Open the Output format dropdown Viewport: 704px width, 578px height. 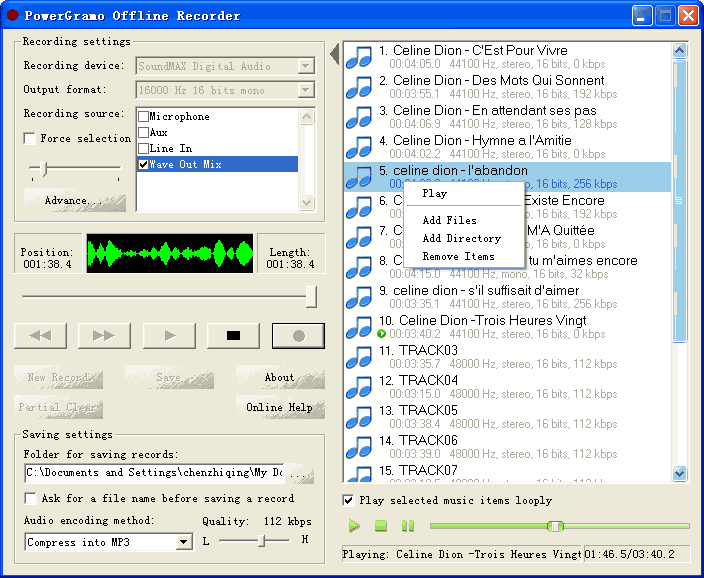(306, 90)
